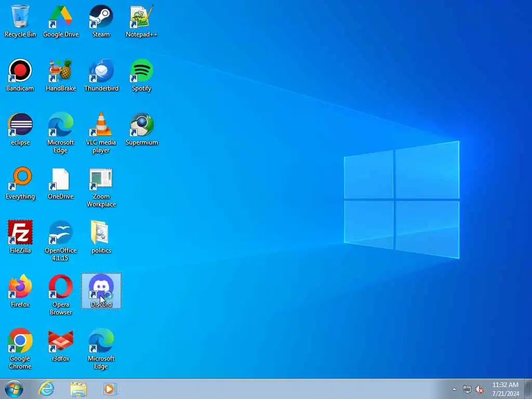Click the Zoom Workplace shortcut

point(101,187)
